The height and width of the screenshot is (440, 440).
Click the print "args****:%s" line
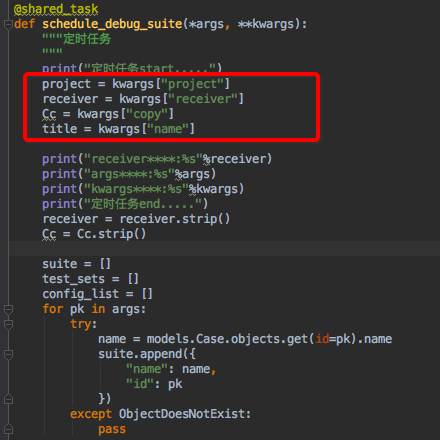coord(129,174)
